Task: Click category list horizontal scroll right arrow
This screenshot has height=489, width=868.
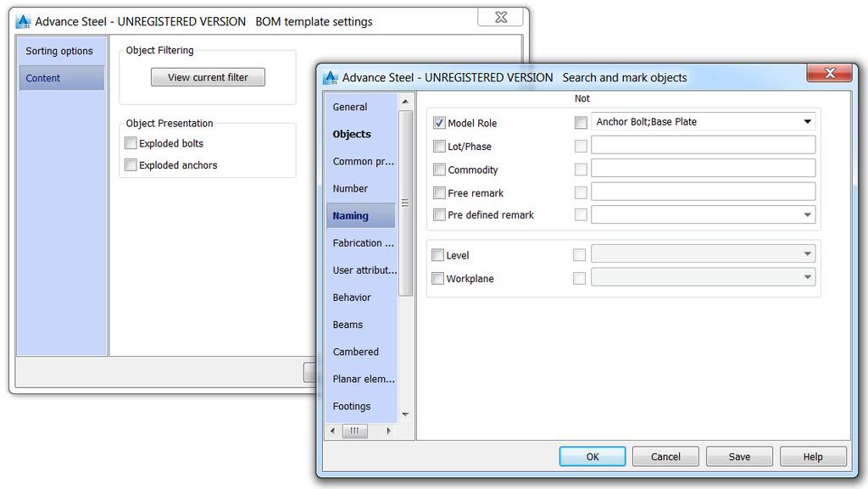Action: 388,431
